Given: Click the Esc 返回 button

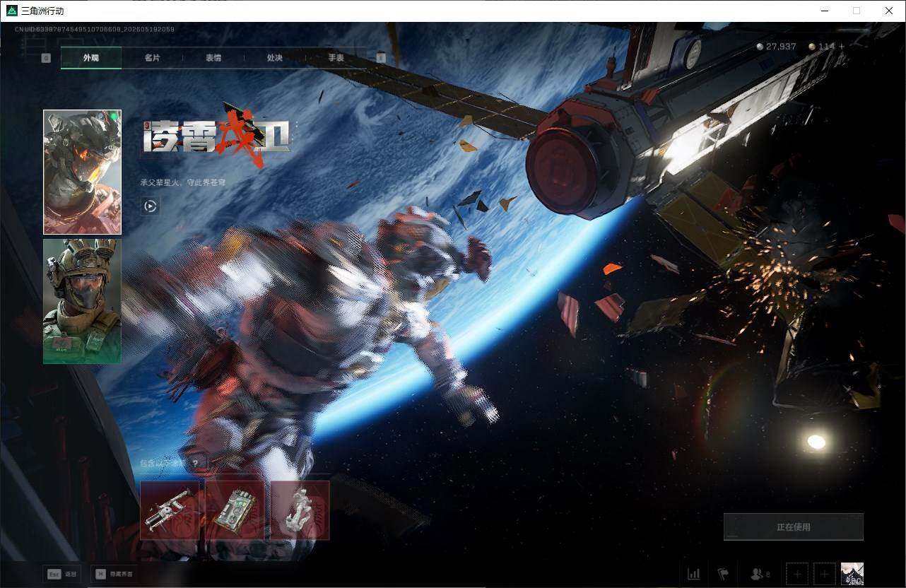Looking at the screenshot, I should [x=61, y=574].
